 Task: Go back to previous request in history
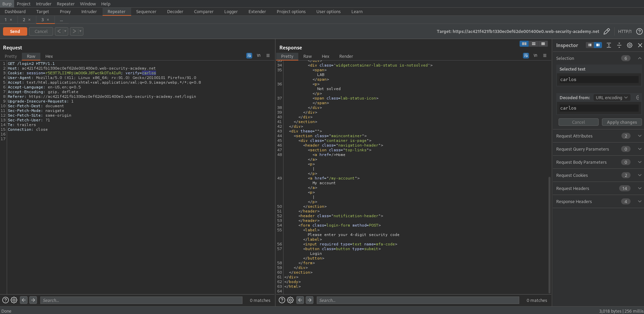(x=59, y=31)
